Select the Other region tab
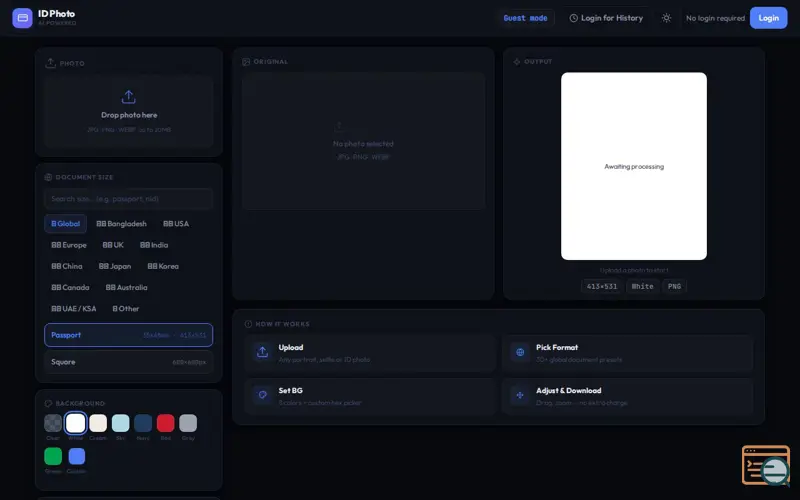 (x=126, y=309)
